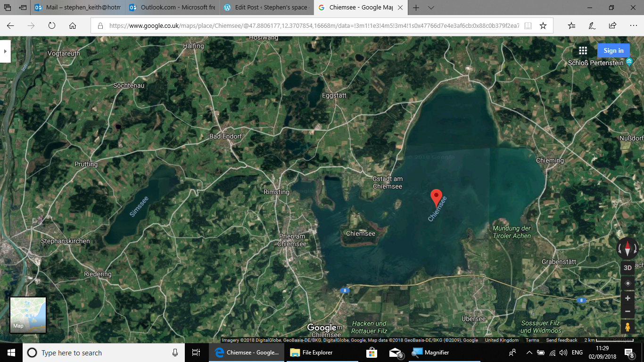Screen dimensions: 644x362
Task: Add notes with the pen icon
Action: tap(592, 26)
